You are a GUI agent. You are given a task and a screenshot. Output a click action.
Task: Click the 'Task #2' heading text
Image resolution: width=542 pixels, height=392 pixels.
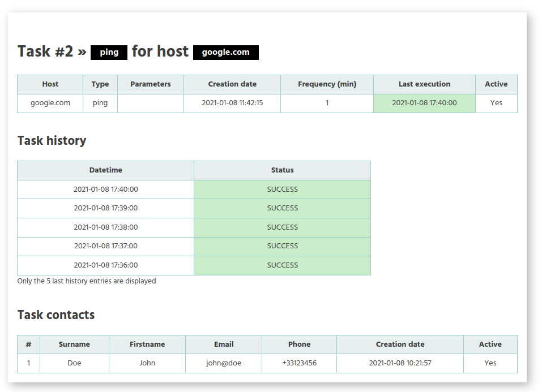pos(45,51)
